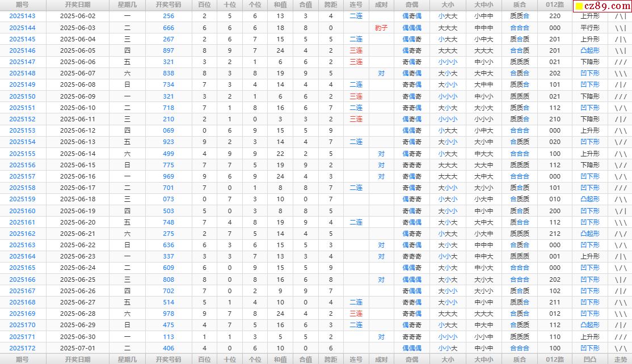Click the 豹子 label in row 2025144
This screenshot has height=364, width=632.
[381, 28]
